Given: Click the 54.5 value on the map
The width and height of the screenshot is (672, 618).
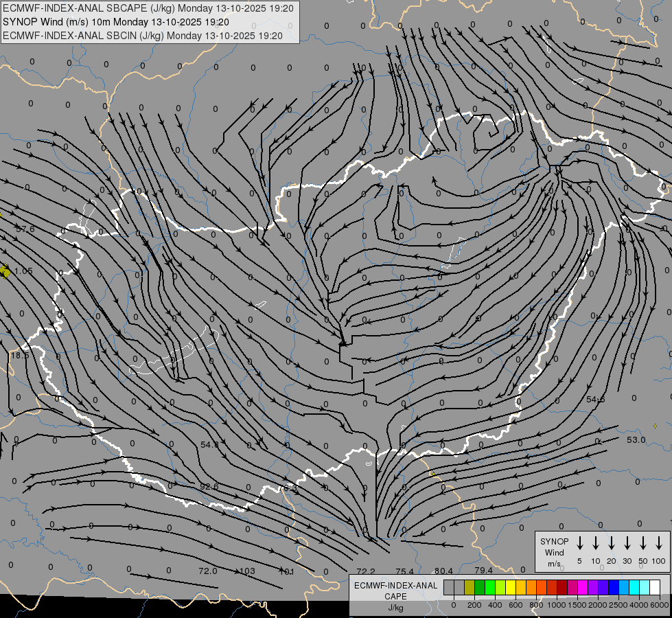Looking at the screenshot, I should tap(595, 399).
